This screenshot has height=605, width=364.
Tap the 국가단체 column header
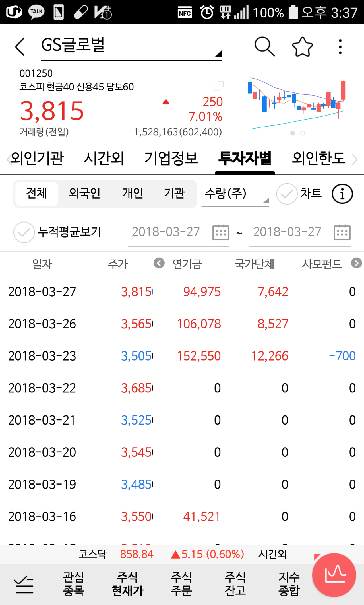pyautogui.click(x=255, y=264)
